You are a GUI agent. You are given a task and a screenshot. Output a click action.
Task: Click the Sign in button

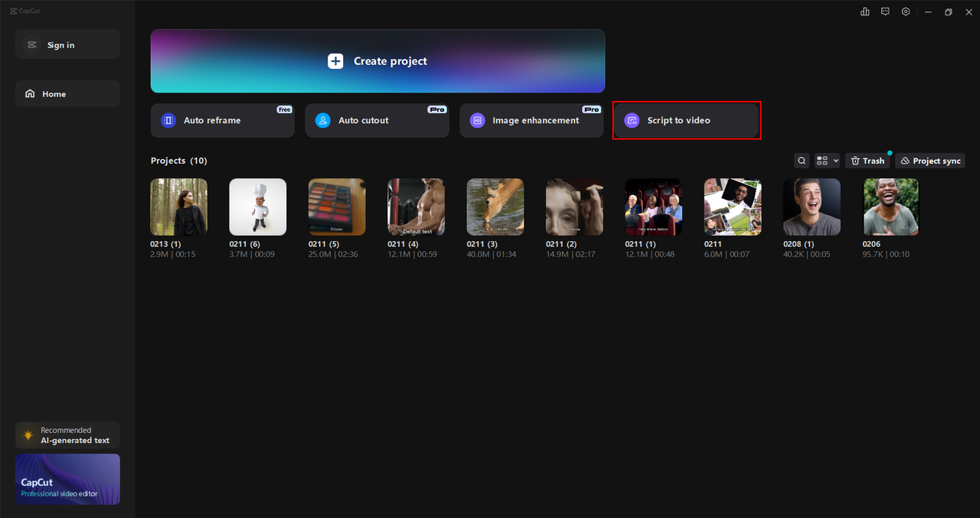click(67, 44)
